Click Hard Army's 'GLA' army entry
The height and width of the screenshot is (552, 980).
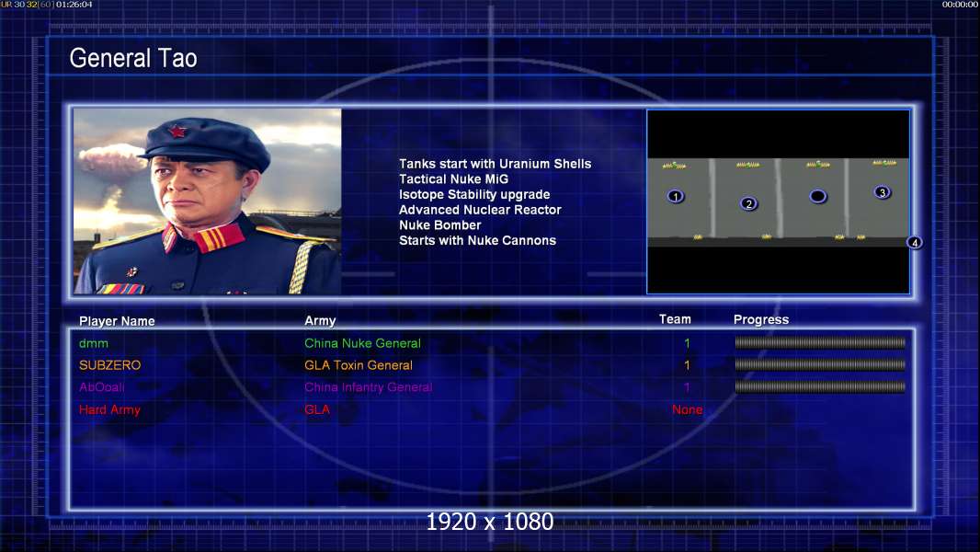[x=317, y=409]
